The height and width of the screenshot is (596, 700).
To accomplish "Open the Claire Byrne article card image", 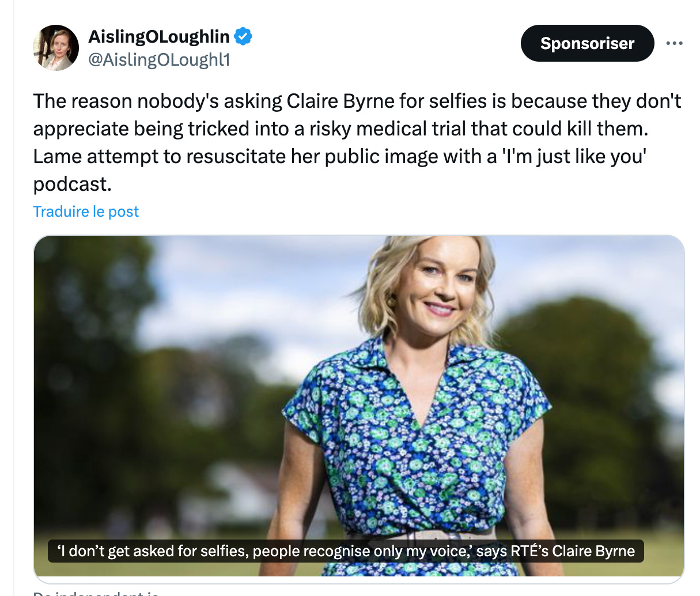I will point(358,406).
